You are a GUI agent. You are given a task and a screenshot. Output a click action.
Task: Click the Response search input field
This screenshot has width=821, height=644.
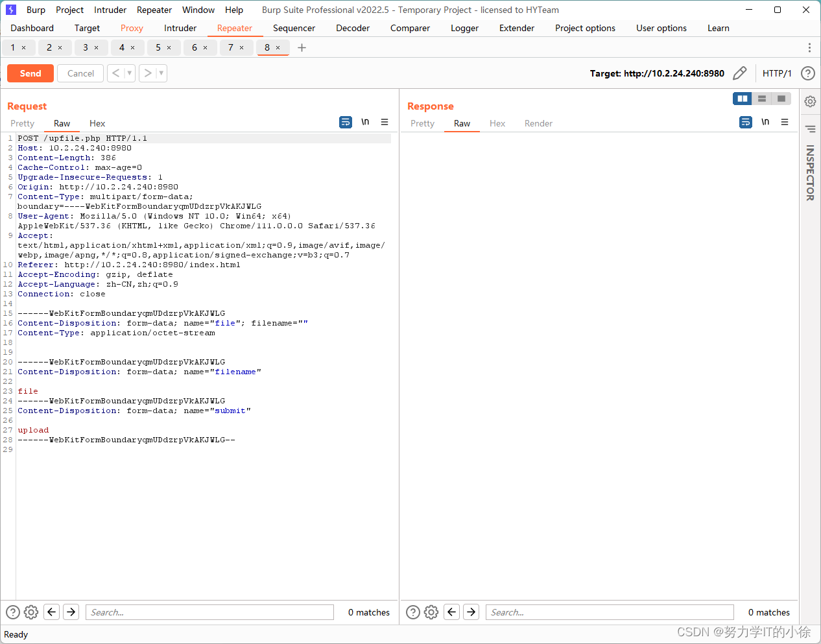610,612
